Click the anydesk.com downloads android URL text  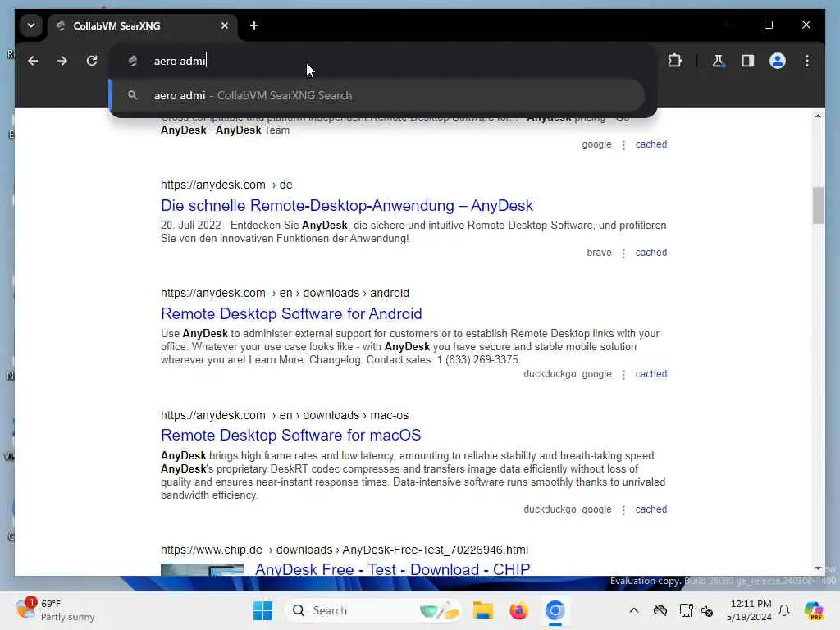[x=285, y=293]
